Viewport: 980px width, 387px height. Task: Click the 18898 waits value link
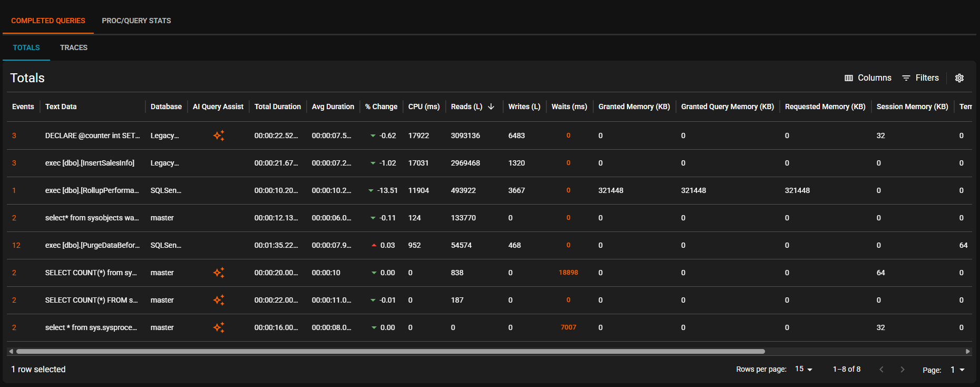(x=568, y=273)
